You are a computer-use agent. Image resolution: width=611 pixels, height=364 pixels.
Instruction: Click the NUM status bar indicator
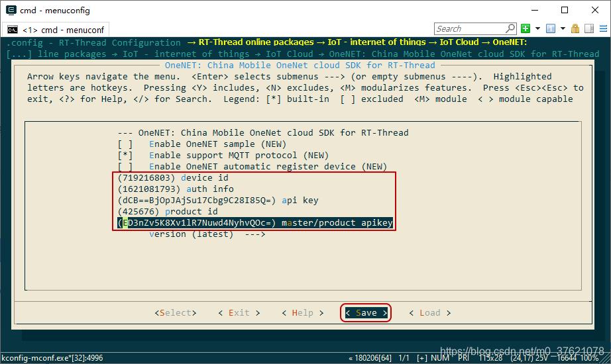tap(440, 358)
